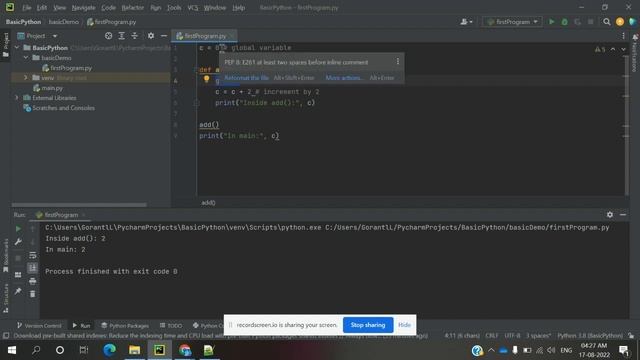This screenshot has height=360, width=640.
Task: Collapse the BasicPython root folder
Action: pyautogui.click(x=17, y=48)
